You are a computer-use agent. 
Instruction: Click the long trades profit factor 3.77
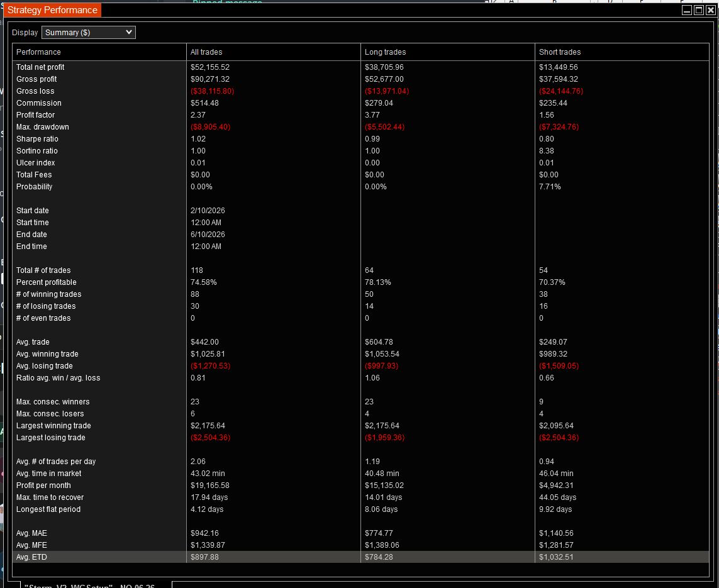372,115
